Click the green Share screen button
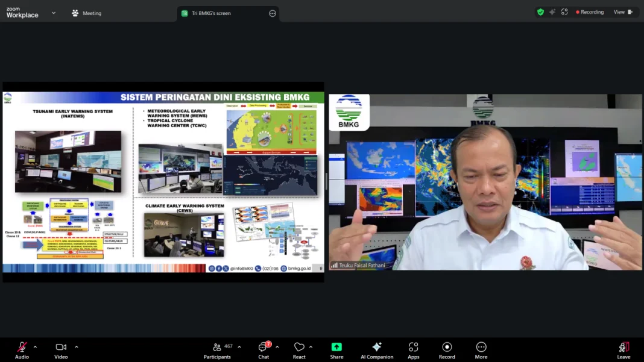 coord(336,350)
